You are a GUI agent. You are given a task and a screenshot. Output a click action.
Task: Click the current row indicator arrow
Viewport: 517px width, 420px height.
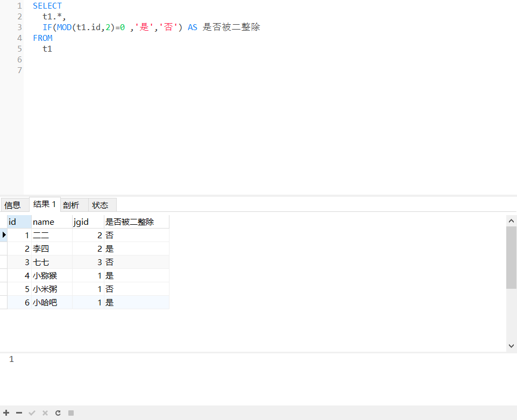pos(4,235)
